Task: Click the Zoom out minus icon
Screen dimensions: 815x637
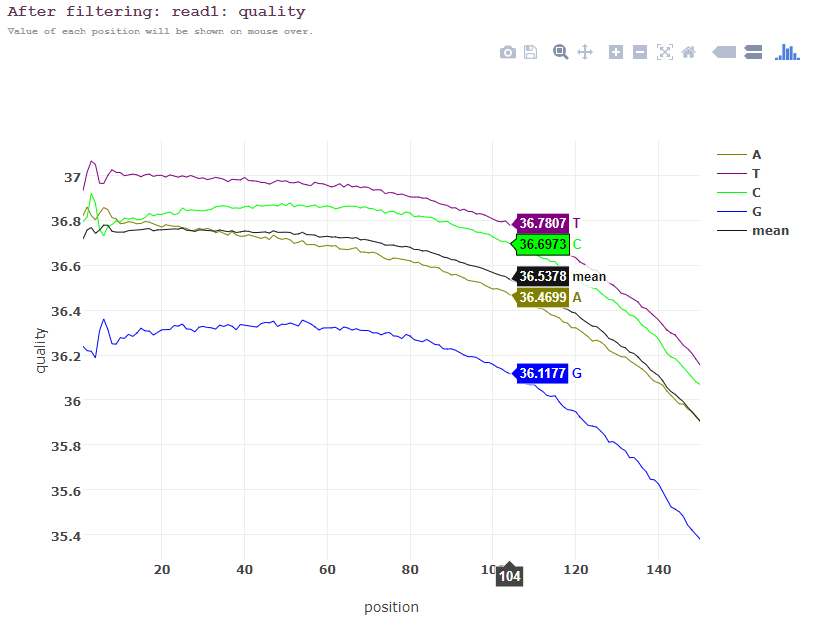Action: click(x=640, y=52)
